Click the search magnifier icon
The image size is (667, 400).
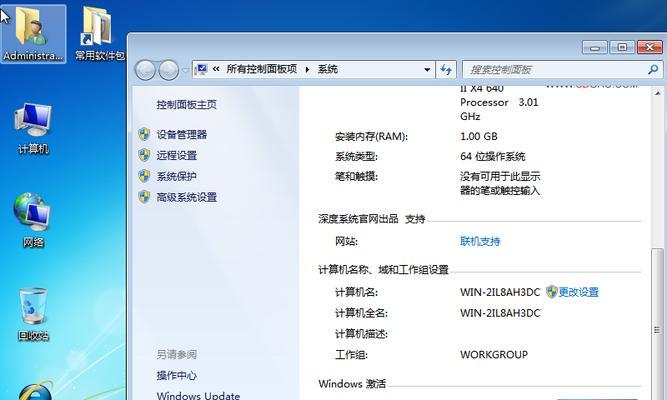[653, 69]
